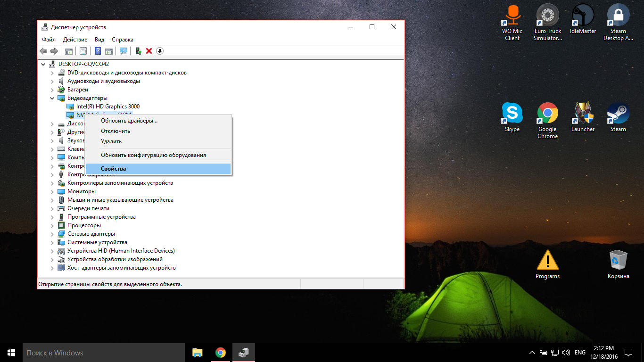Open File Explorer from the taskbar

click(197, 353)
